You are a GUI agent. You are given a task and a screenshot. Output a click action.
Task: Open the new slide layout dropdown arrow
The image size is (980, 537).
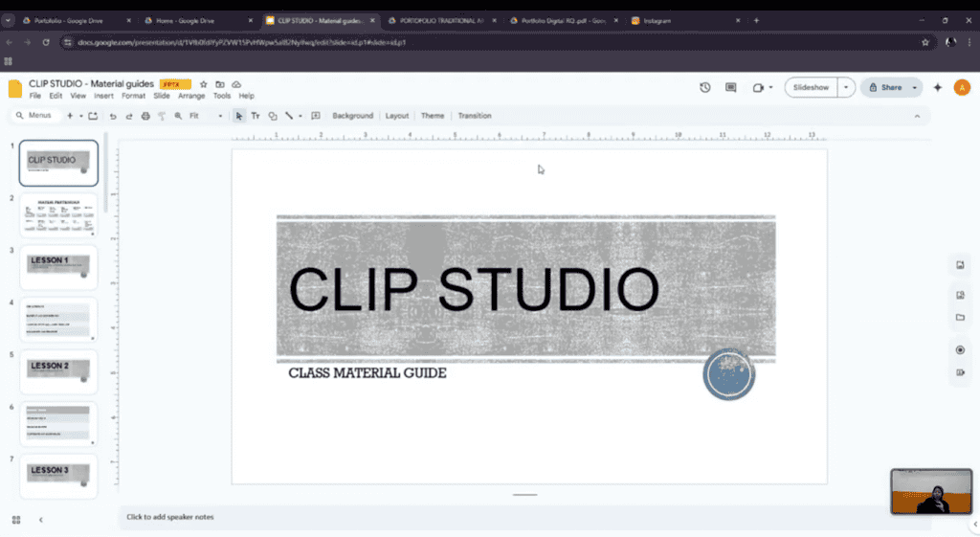80,116
